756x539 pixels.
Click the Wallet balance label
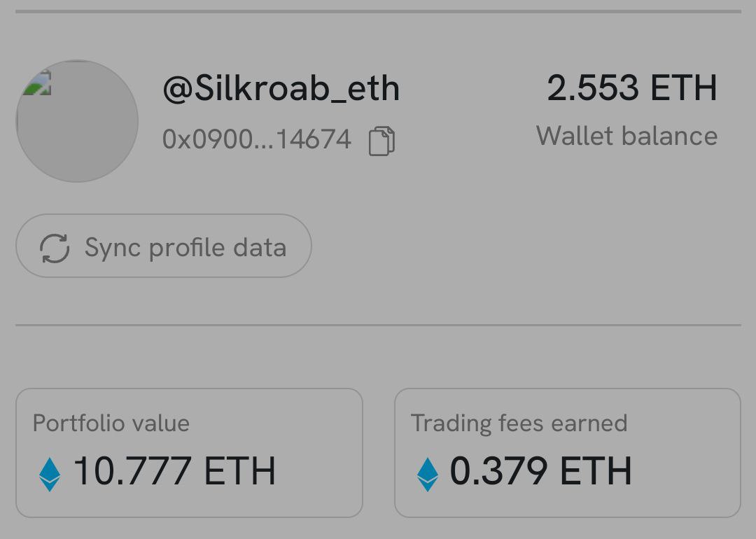tap(626, 136)
